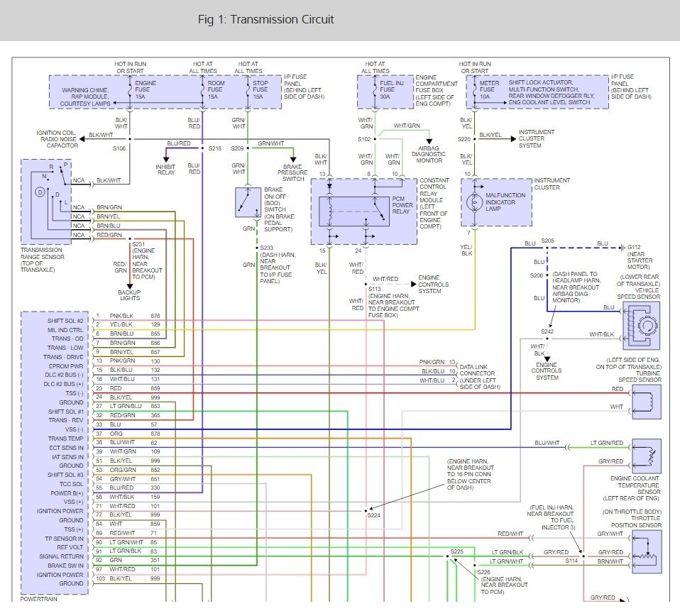Click the G112 ground symbol
The image size is (680, 616).
coord(623,248)
